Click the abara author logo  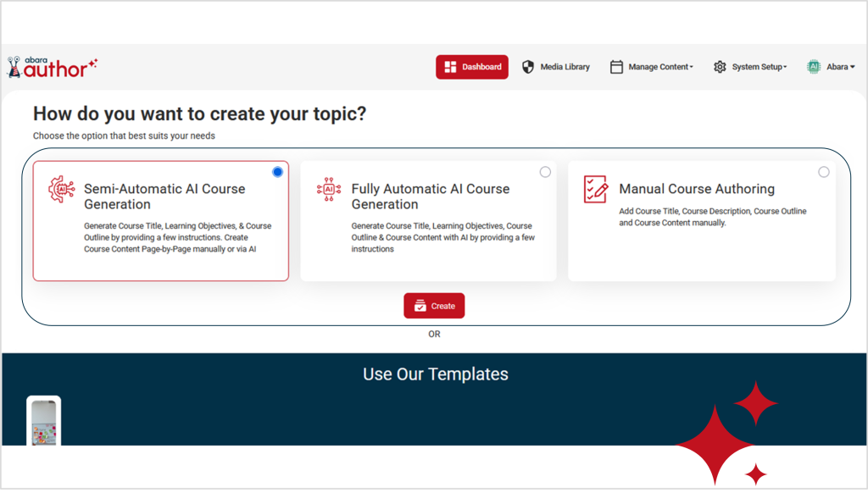[x=53, y=66]
